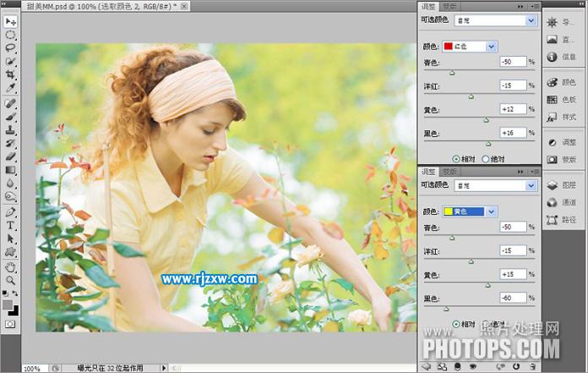The width and height of the screenshot is (588, 373).
Task: Select 绝对 radio in upper panel
Action: tap(485, 158)
